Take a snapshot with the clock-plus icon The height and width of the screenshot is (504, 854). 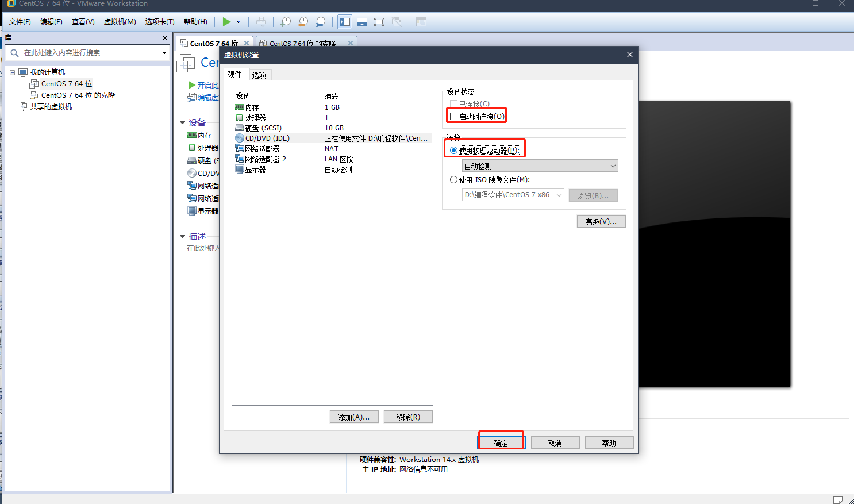(286, 22)
